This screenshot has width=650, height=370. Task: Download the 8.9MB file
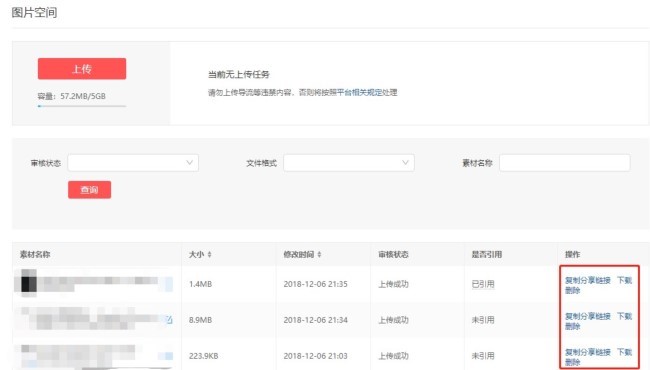(624, 317)
